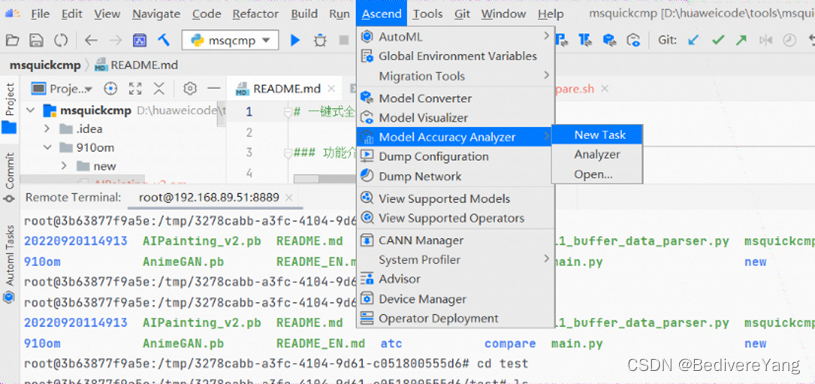Close the remote terminal session tab
Screen dimensions: 815x384
(x=289, y=197)
